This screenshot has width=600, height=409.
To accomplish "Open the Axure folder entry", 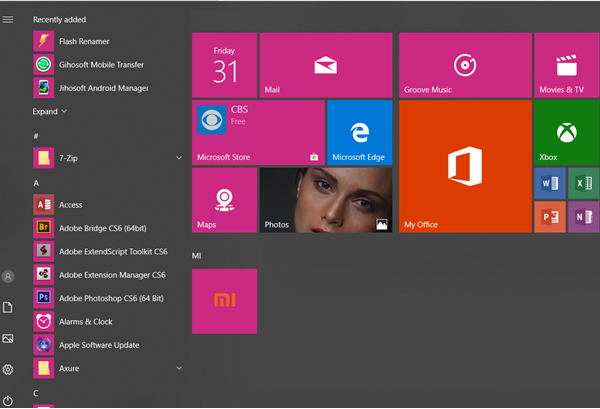I will 108,368.
